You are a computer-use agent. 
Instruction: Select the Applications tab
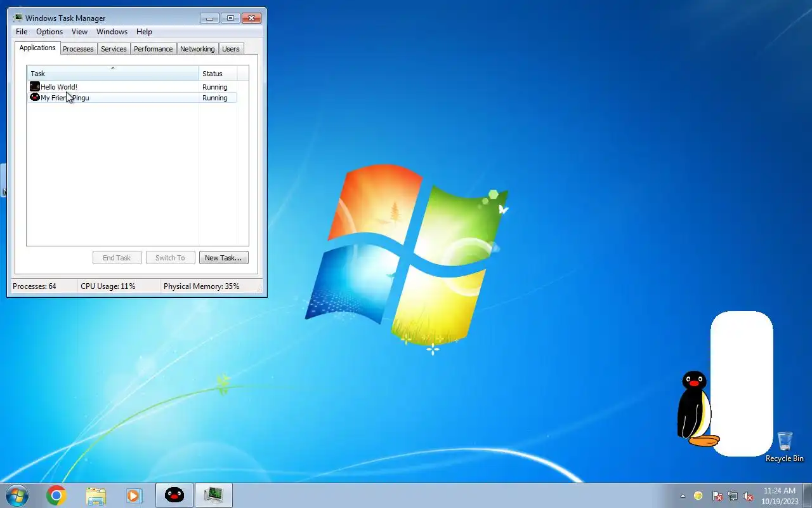click(x=37, y=48)
